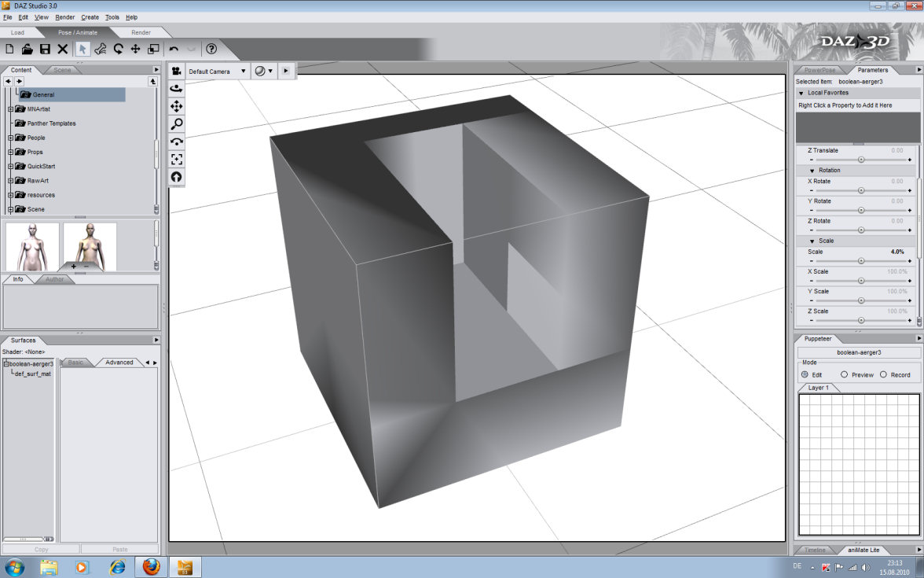The height and width of the screenshot is (578, 924).
Task: Expand the MNArtist folder node
Action: (11, 109)
